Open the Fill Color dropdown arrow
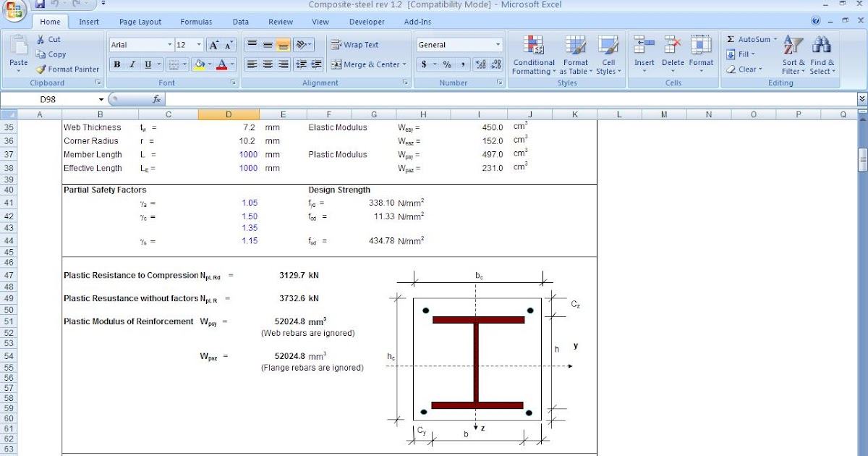 209,64
